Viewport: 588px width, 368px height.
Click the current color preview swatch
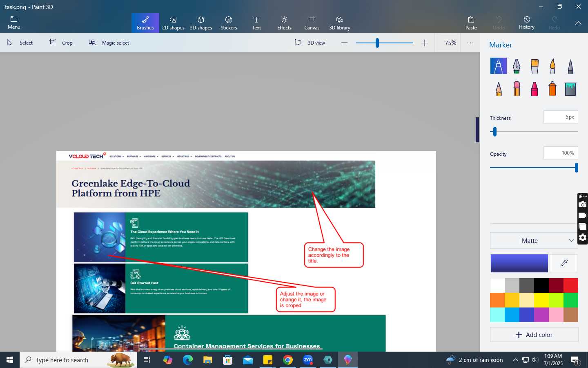pyautogui.click(x=519, y=263)
